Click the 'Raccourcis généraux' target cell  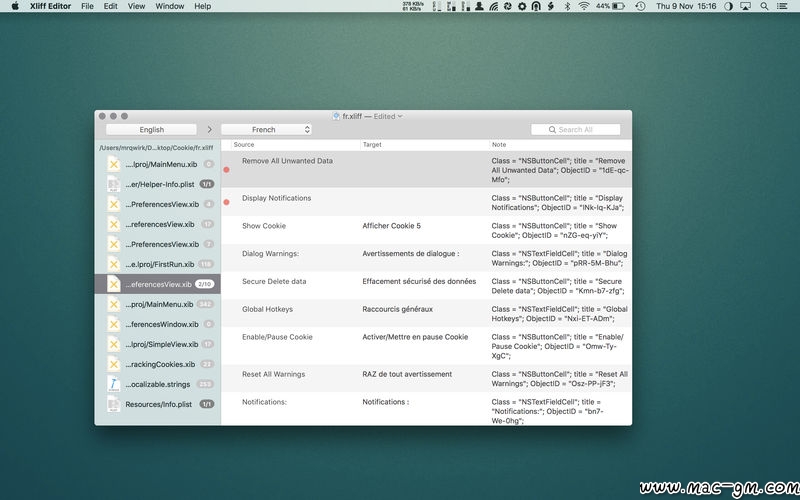pyautogui.click(x=397, y=309)
